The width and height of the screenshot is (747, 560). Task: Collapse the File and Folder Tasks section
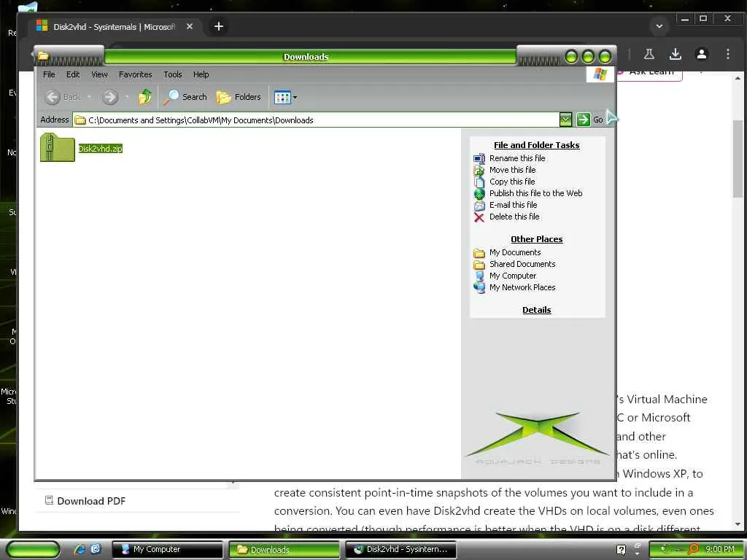pyautogui.click(x=536, y=145)
